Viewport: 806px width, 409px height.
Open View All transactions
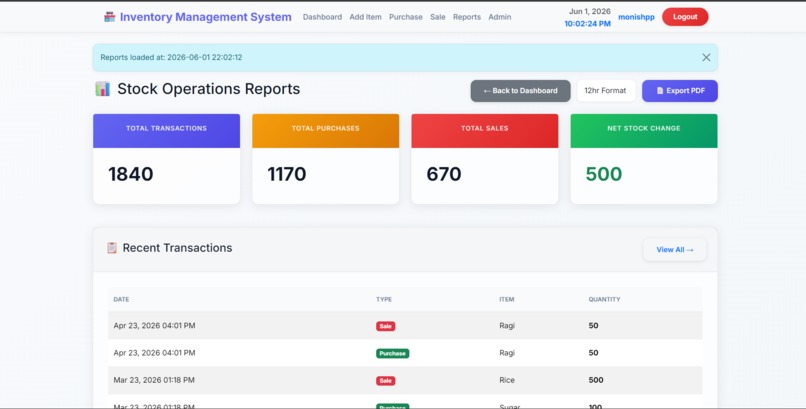(x=674, y=250)
